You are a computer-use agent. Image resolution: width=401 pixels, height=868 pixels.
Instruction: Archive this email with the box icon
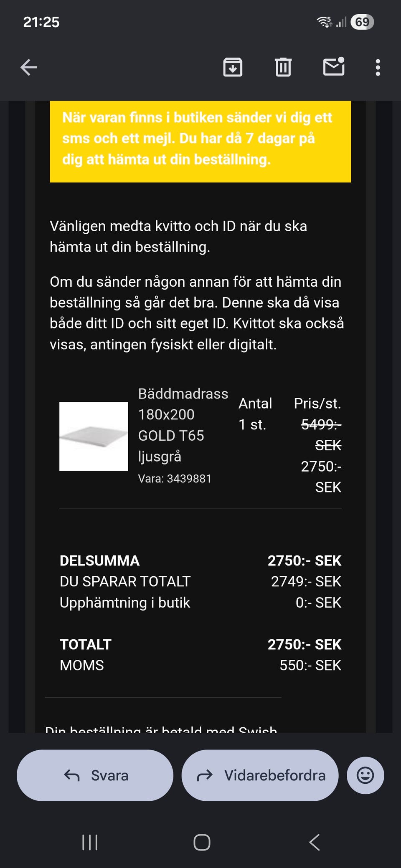233,67
